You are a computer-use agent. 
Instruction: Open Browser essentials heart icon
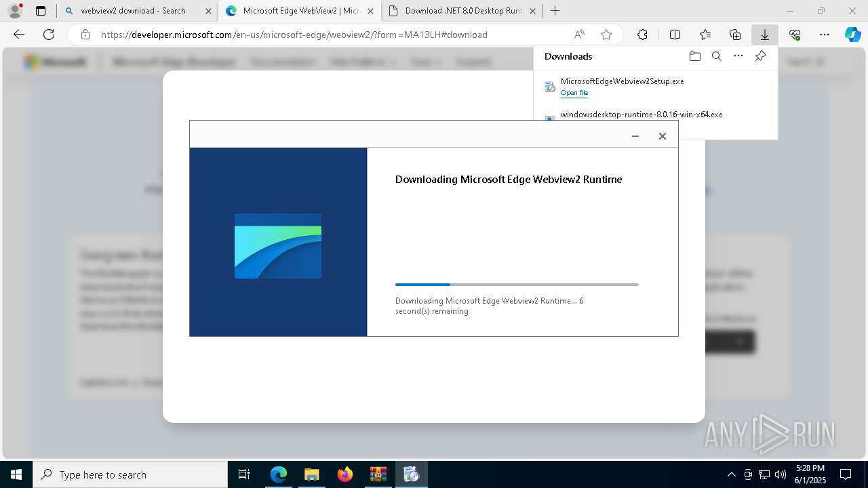pyautogui.click(x=795, y=35)
